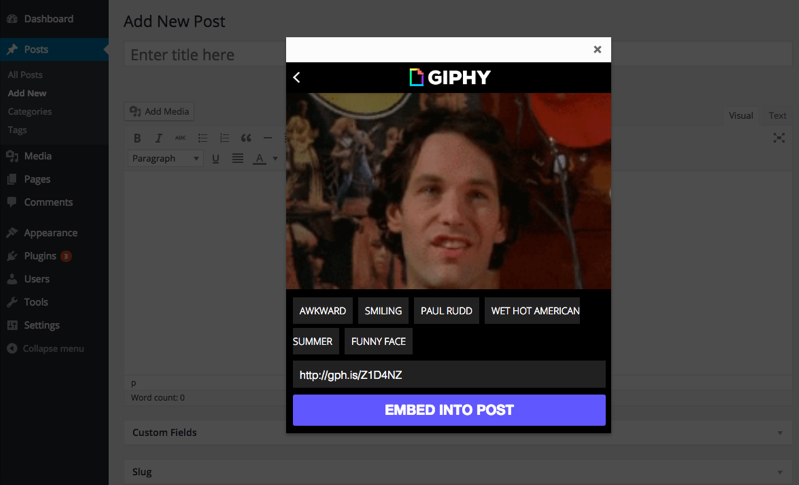Open Settings in the sidebar

pyautogui.click(x=42, y=325)
